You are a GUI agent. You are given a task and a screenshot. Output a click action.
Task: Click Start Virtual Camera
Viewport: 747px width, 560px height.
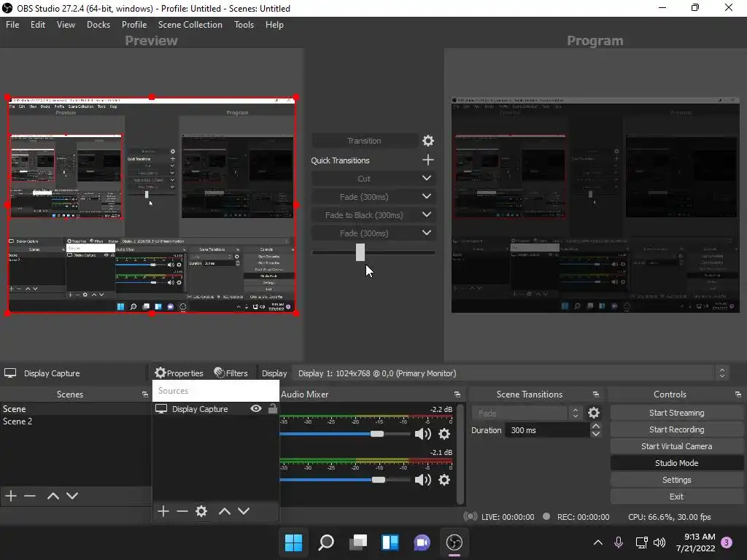[x=676, y=446]
